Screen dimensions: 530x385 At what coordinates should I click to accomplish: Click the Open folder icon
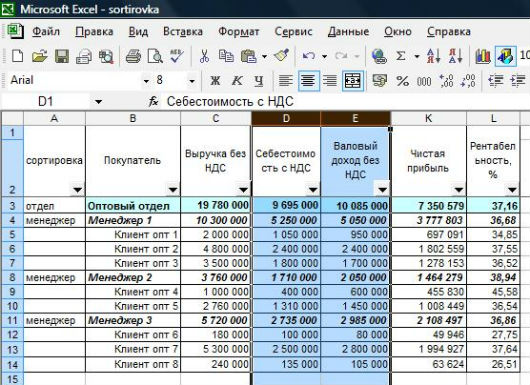point(40,56)
